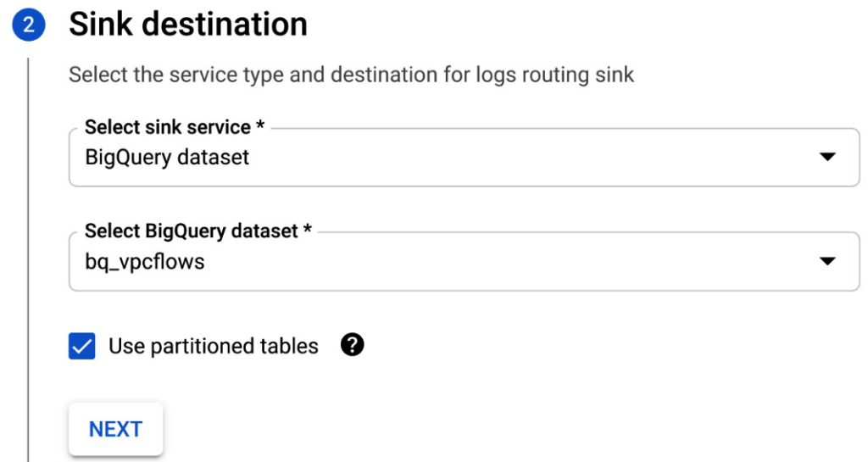The height and width of the screenshot is (462, 868).
Task: Uncheck the Use partitioned tables checkbox
Action: coord(82,346)
